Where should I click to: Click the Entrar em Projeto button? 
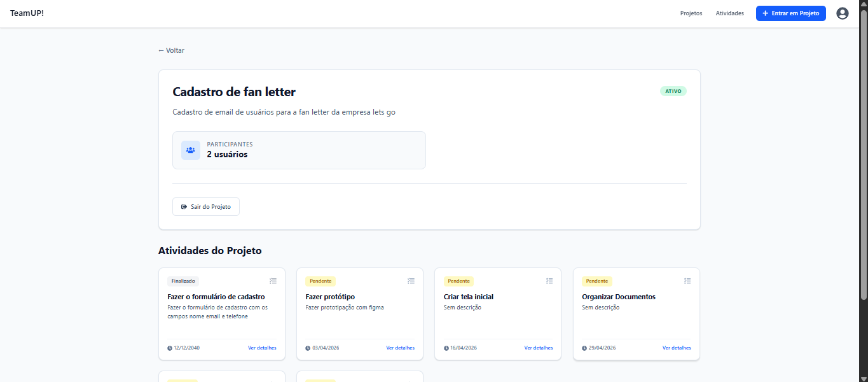(790, 13)
